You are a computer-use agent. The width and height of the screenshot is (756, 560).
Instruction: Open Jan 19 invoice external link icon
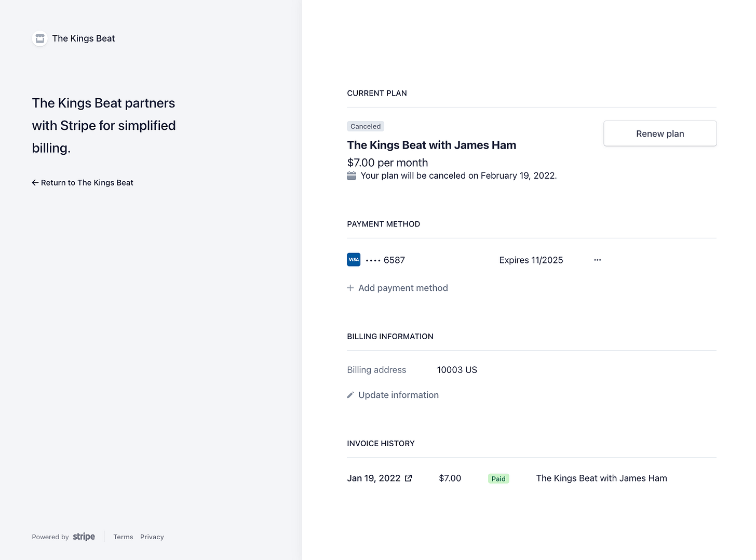409,478
